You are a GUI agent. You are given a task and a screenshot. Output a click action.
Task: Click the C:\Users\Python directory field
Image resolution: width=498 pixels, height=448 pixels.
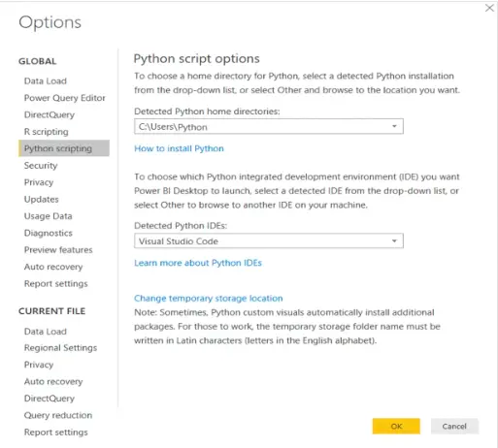(x=269, y=126)
